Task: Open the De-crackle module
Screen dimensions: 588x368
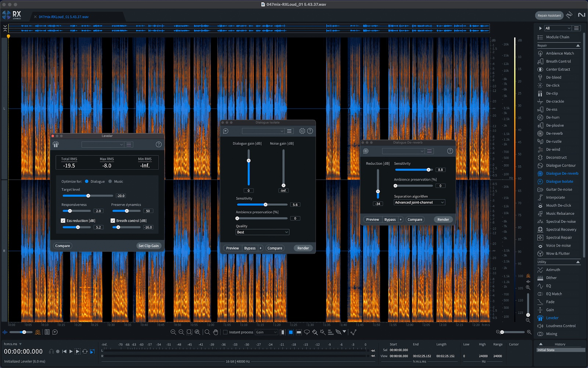Action: tap(555, 101)
